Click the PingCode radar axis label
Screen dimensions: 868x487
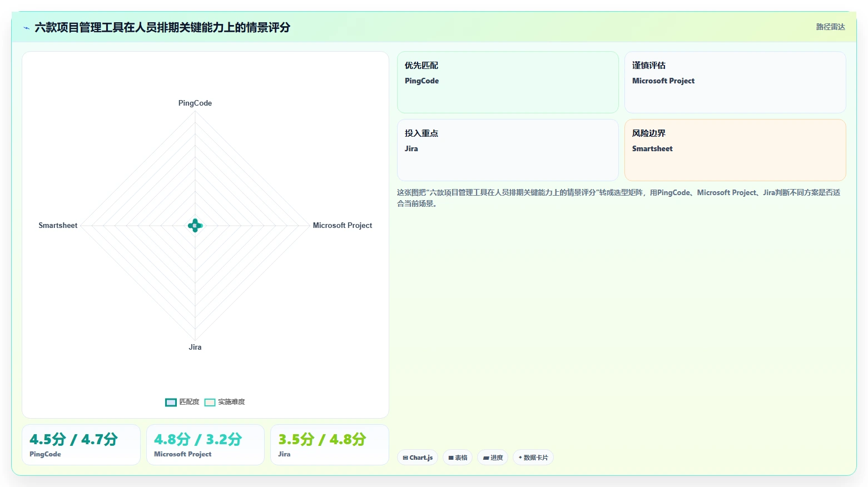195,103
